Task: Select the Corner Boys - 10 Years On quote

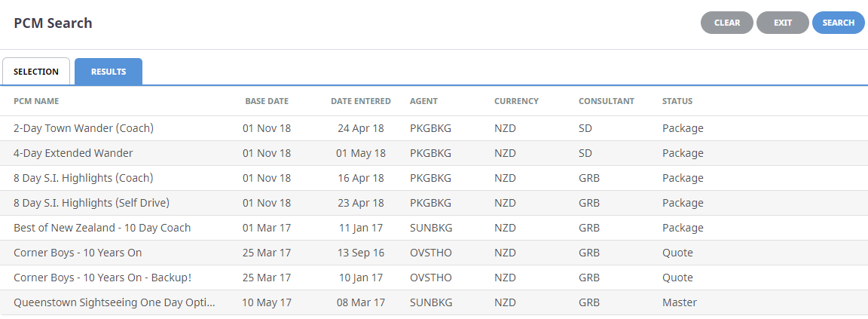Action: click(434, 253)
